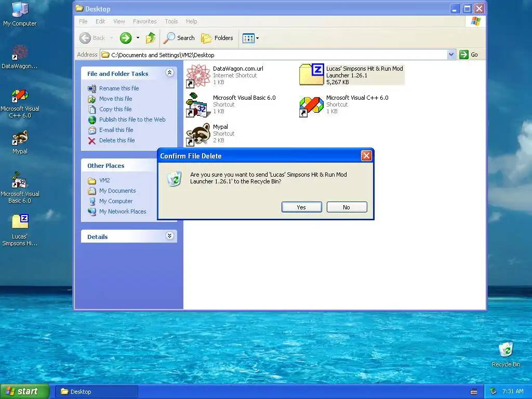Select Microsoft Visual C++ 6.0 desktop icon

point(20,103)
